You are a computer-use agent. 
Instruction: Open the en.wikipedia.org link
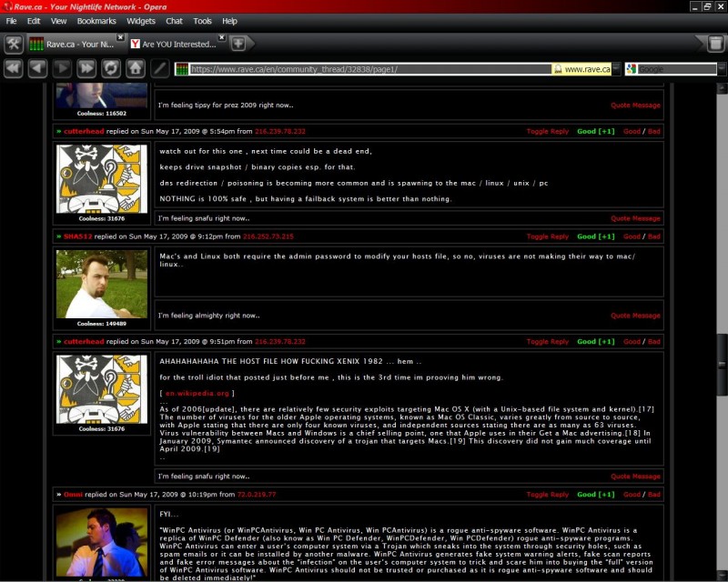[x=197, y=394]
